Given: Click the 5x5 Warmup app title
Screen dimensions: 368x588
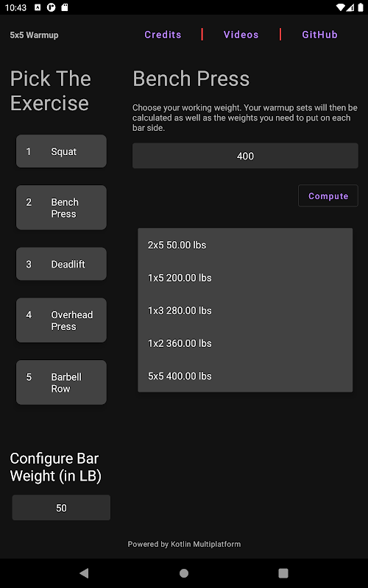Looking at the screenshot, I should coord(34,35).
